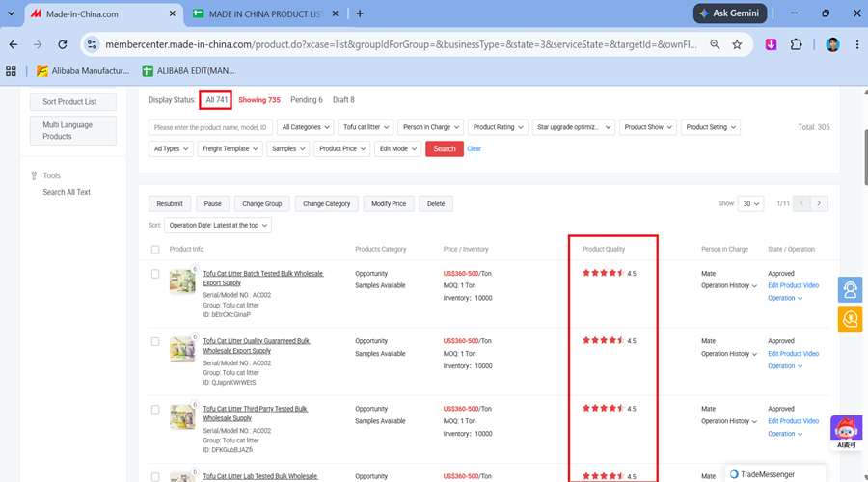
Task: Check the Quality Guaranteed Bulk product
Action: coord(155,342)
